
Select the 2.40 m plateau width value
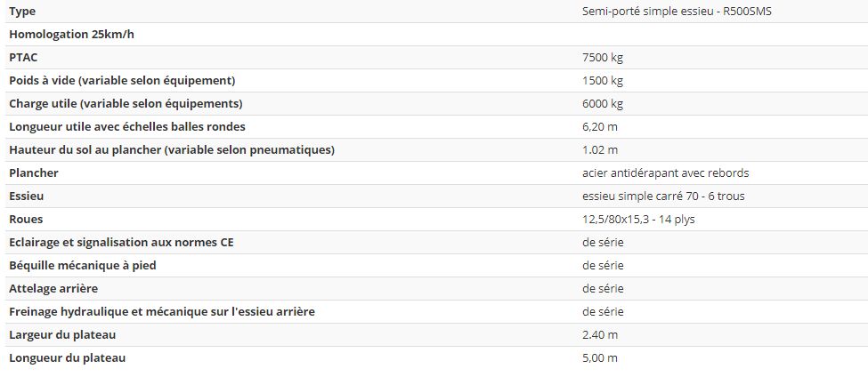(x=599, y=335)
